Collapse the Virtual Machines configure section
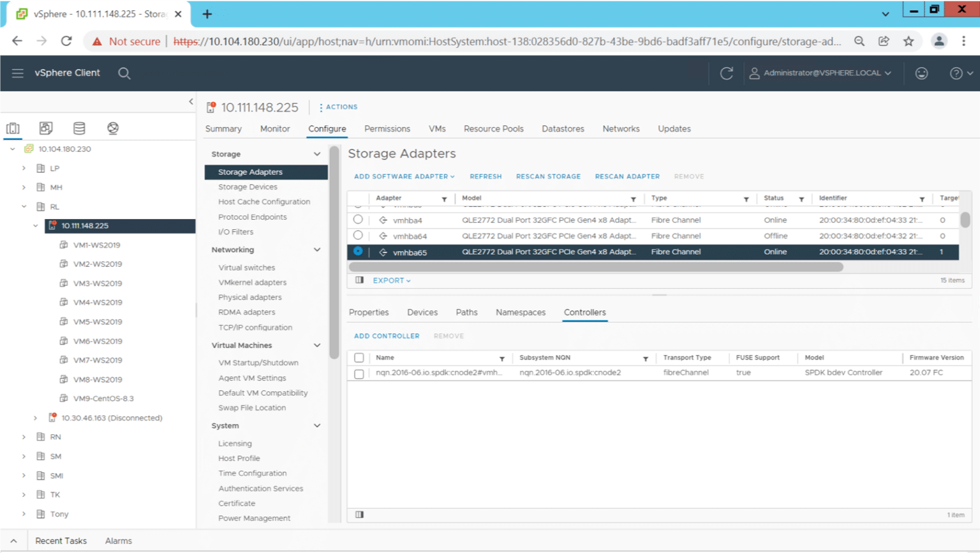 pyautogui.click(x=317, y=345)
